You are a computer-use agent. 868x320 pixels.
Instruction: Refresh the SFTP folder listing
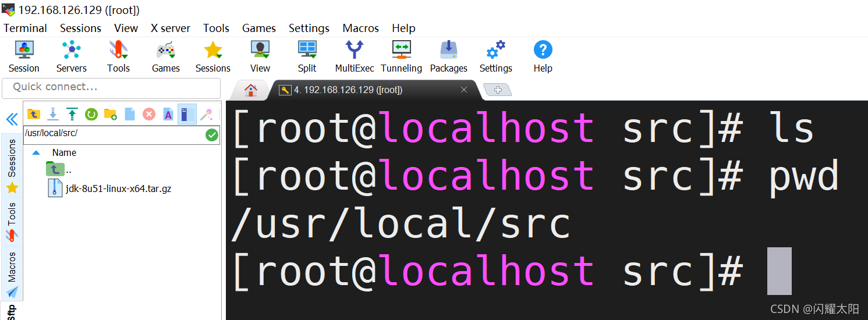point(91,114)
